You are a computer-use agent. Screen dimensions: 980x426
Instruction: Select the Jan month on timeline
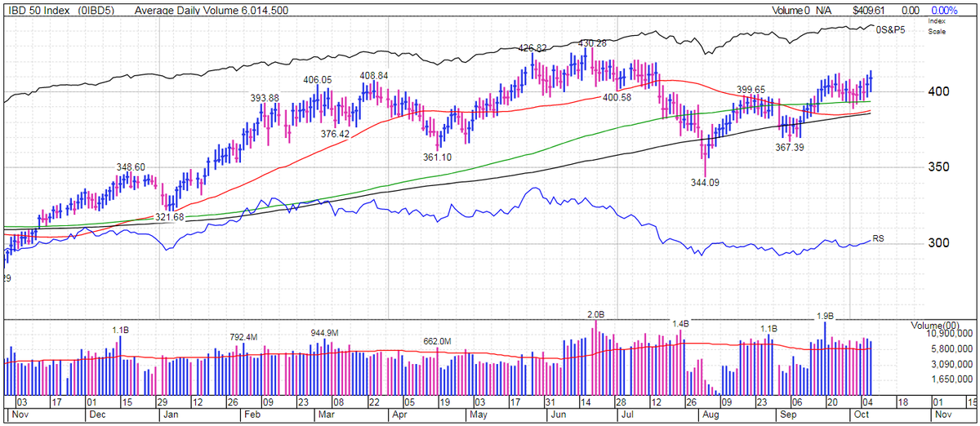pos(170,415)
